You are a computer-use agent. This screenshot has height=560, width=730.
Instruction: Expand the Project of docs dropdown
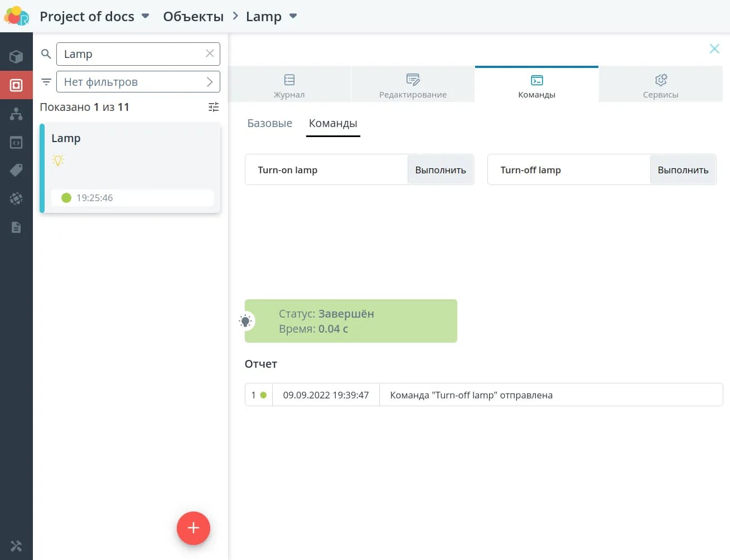[146, 16]
